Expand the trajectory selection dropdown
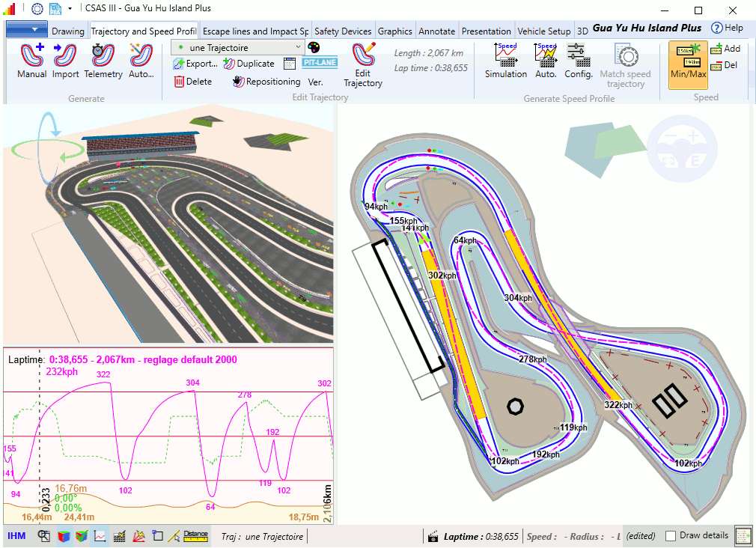The height and width of the screenshot is (548, 756). tap(298, 47)
